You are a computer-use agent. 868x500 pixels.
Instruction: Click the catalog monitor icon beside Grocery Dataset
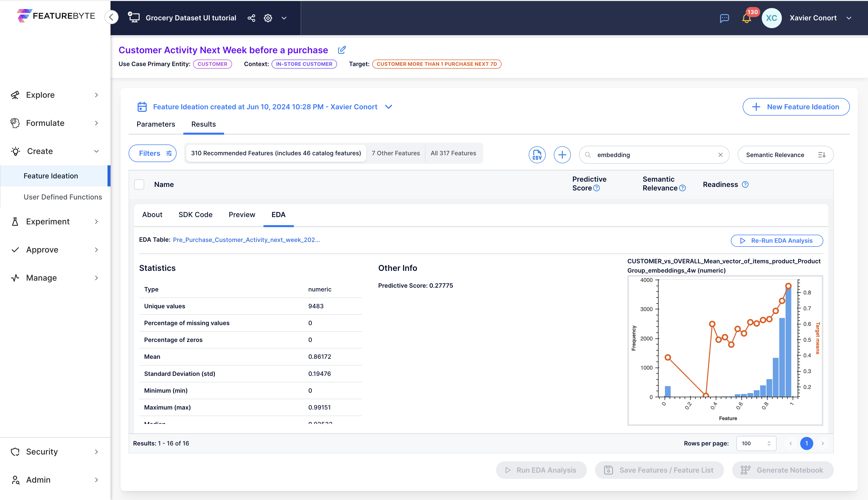point(134,18)
